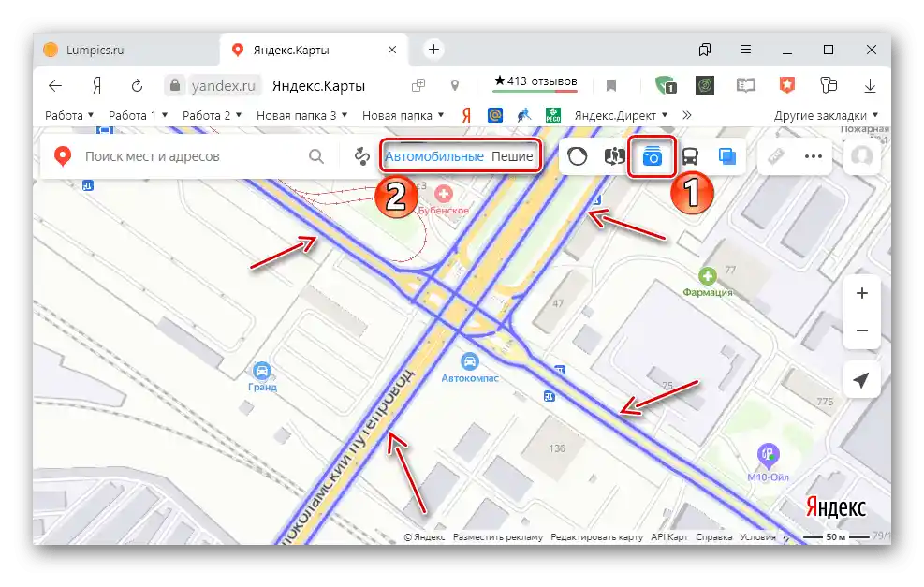Click the search magnifier icon

pyautogui.click(x=316, y=156)
